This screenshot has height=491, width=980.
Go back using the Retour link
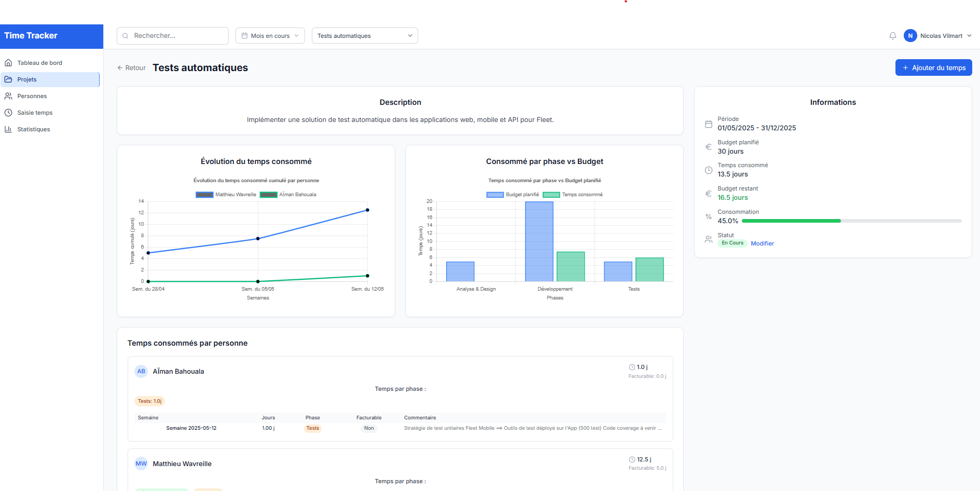point(131,67)
